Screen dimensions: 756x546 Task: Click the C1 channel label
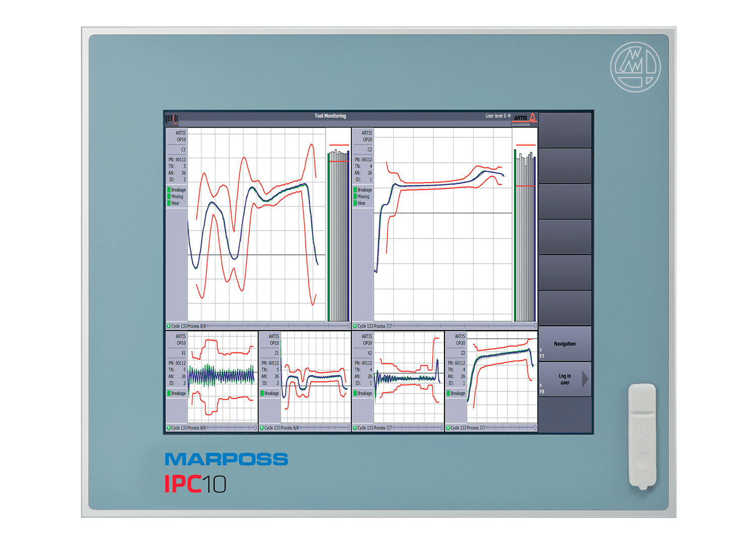[183, 150]
